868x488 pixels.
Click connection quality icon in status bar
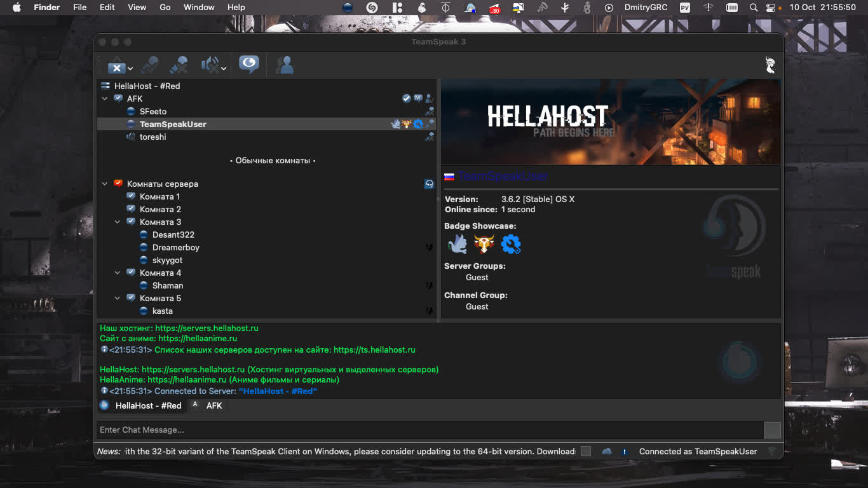[x=772, y=451]
